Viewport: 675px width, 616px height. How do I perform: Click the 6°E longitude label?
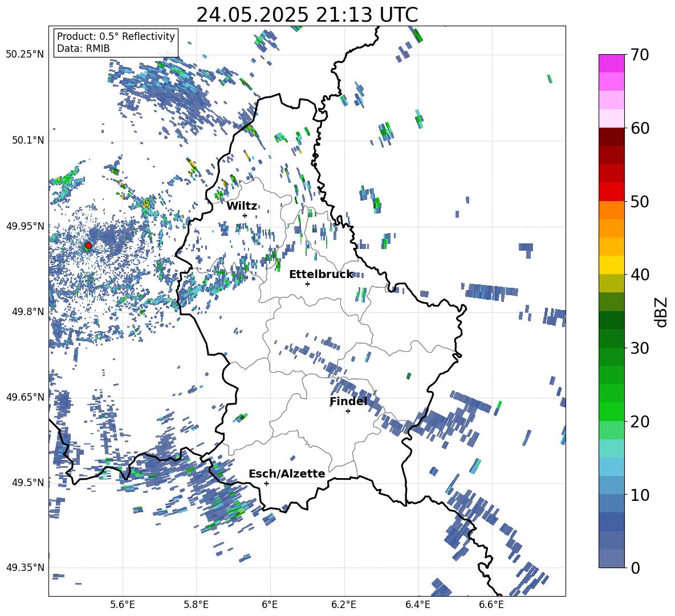[270, 605]
